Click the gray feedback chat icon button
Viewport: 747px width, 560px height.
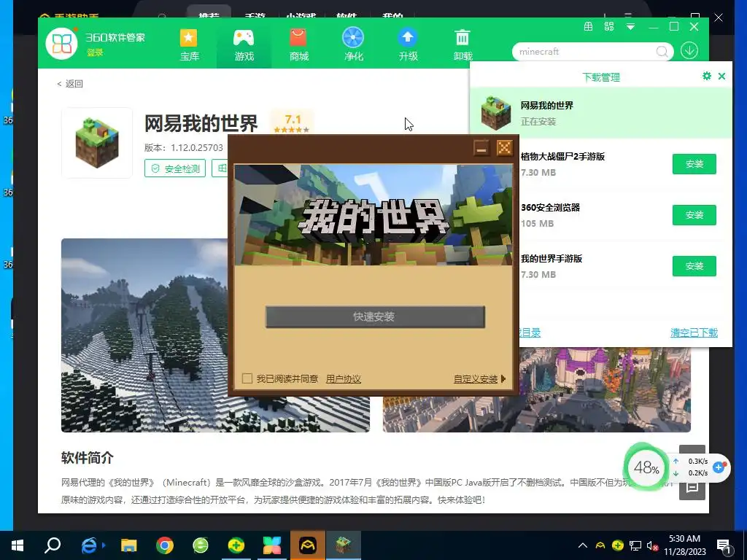pos(692,487)
